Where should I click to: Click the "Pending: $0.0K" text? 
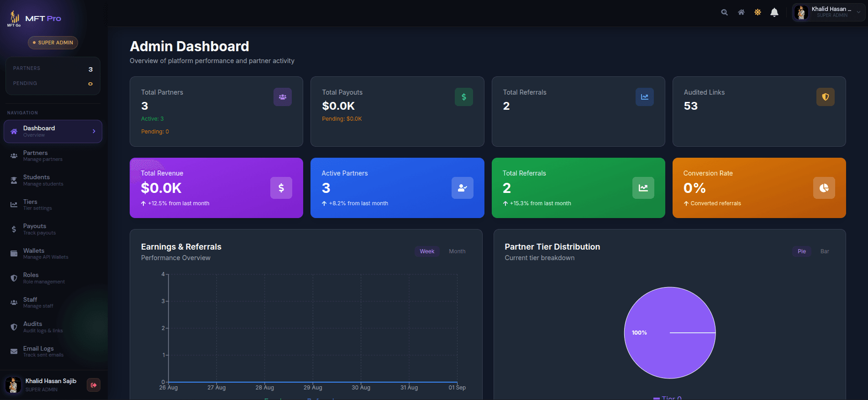point(342,119)
